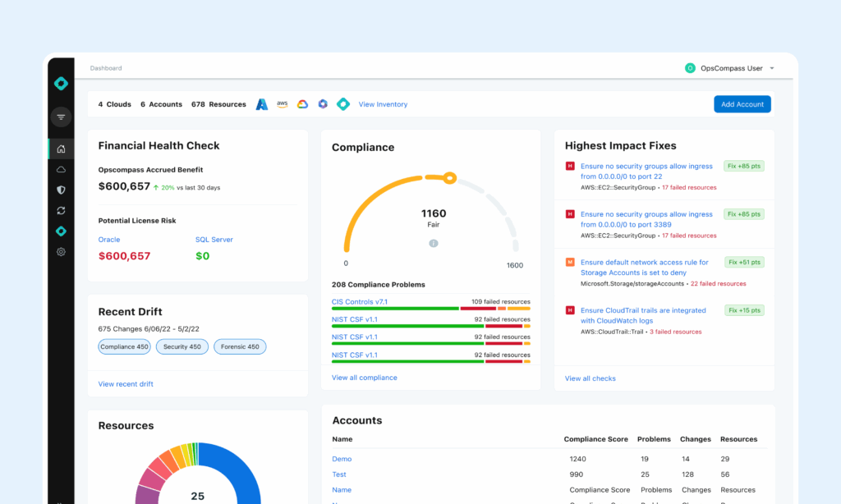The image size is (841, 504).
Task: Click the AWS cloud provider icon
Action: coord(283,104)
